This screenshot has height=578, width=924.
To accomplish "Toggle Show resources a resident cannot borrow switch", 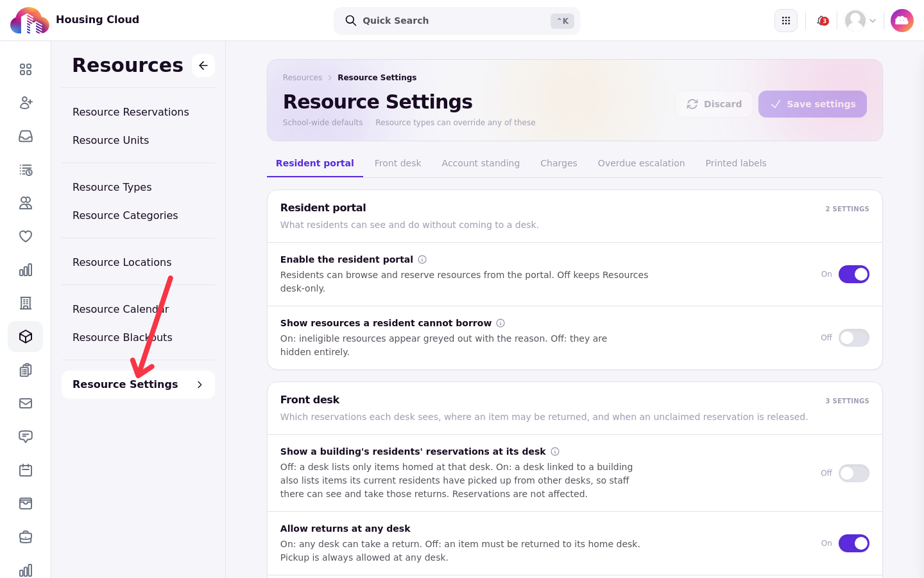I will click(x=854, y=338).
